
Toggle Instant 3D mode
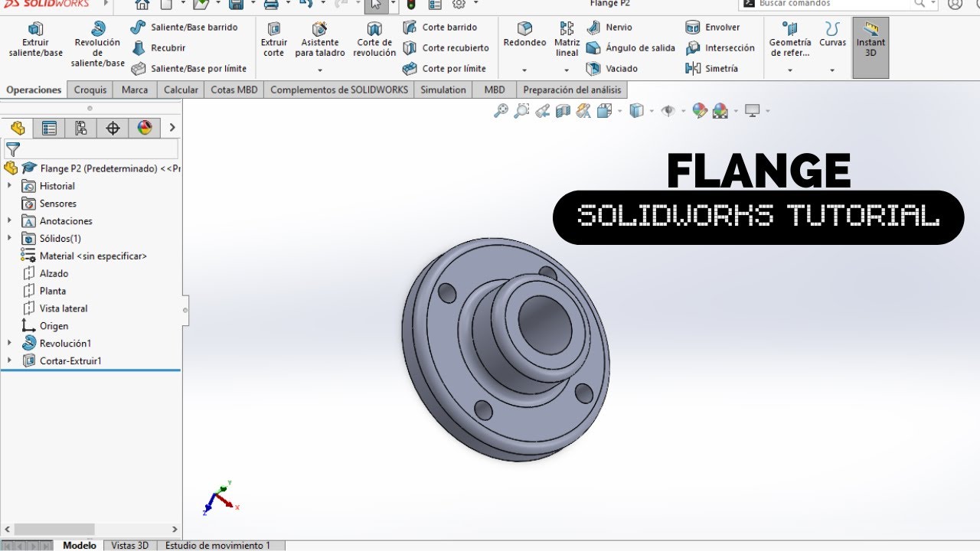click(x=871, y=47)
